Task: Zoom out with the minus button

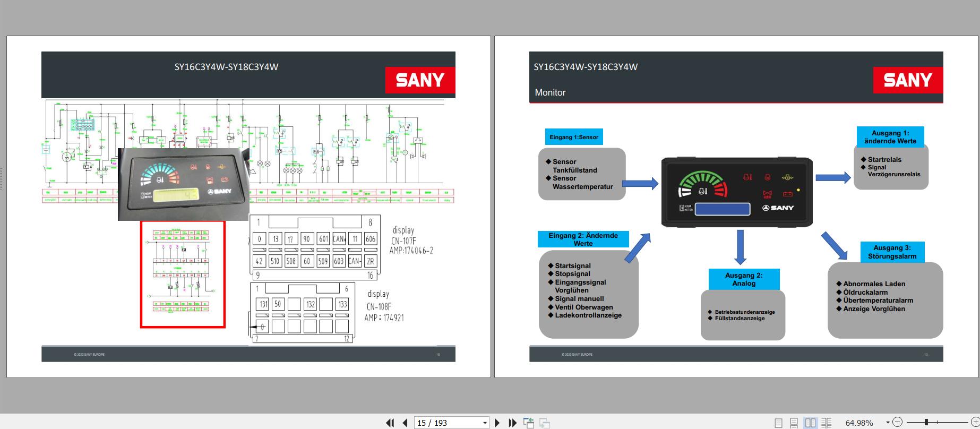Action: point(897,423)
